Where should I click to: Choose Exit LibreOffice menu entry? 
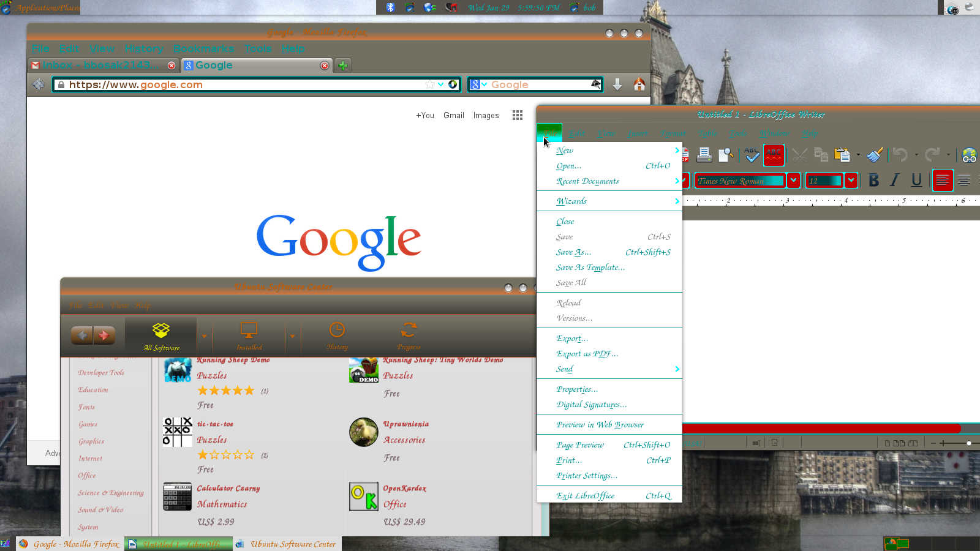[609, 495]
